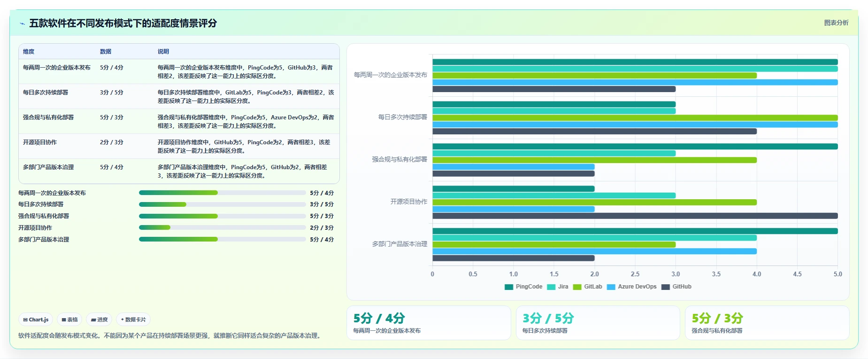Select table row 每日多次持续部署
The image size is (868, 359).
[x=179, y=96]
